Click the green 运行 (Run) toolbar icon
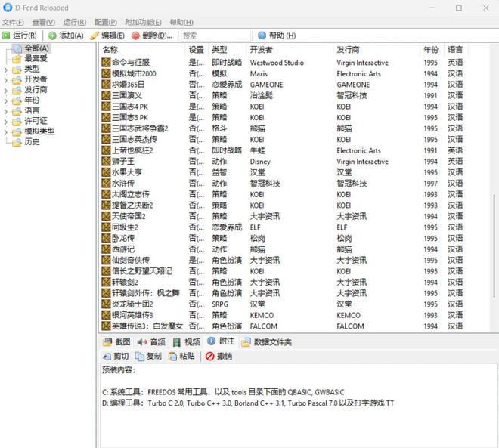 click(7, 36)
